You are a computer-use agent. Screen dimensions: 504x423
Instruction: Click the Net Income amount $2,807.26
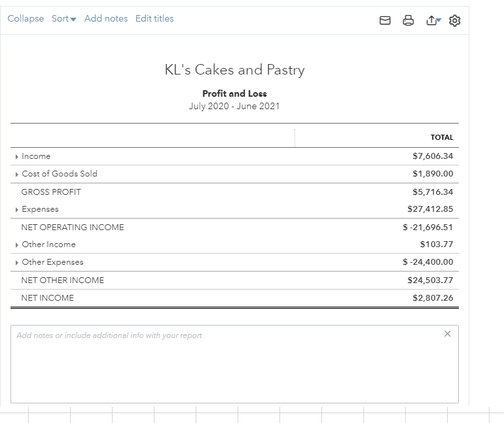[433, 298]
